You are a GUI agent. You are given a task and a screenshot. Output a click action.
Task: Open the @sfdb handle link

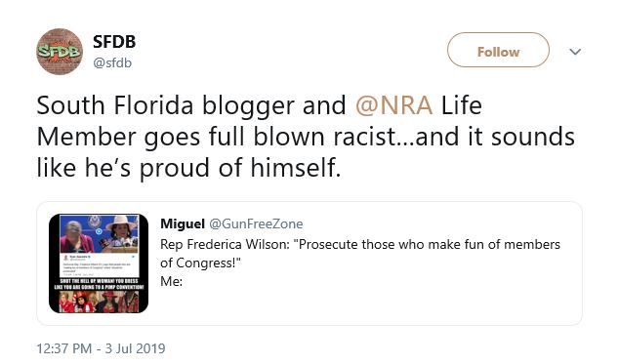tap(112, 62)
